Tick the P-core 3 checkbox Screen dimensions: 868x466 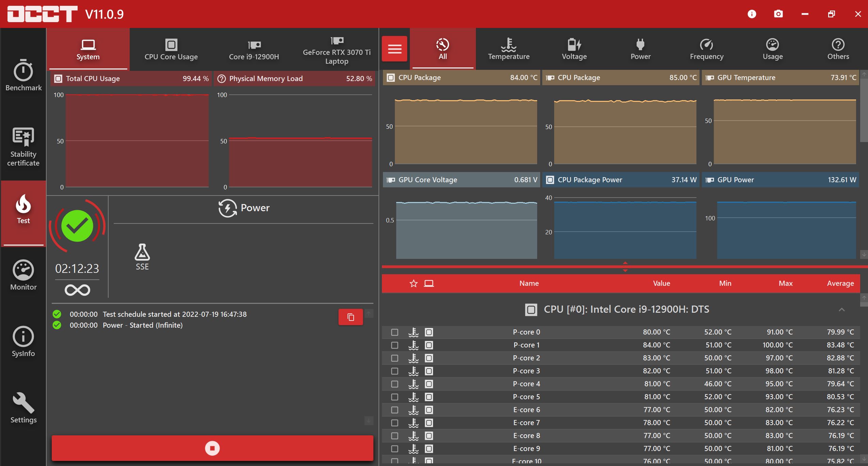395,371
